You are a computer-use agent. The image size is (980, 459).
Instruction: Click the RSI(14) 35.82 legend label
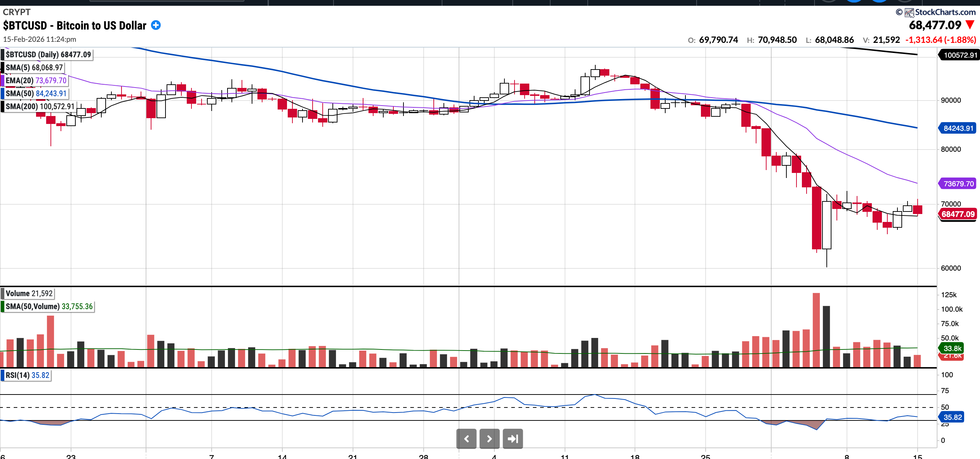coord(27,375)
